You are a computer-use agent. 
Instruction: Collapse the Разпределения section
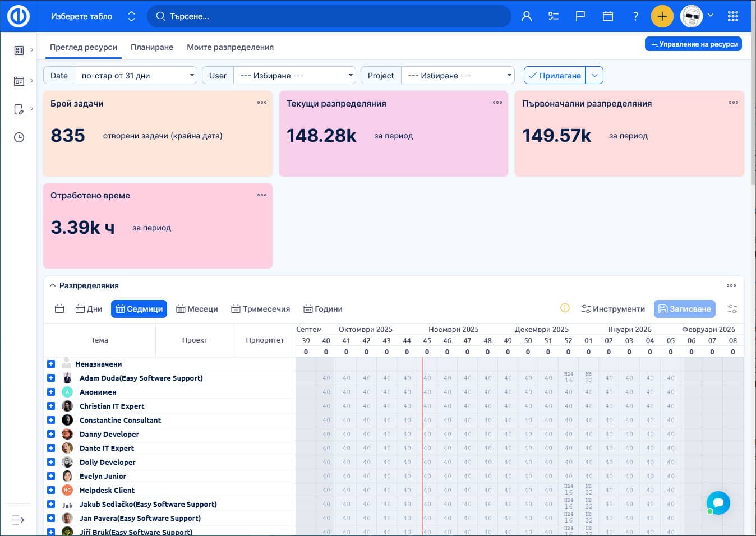pos(53,285)
